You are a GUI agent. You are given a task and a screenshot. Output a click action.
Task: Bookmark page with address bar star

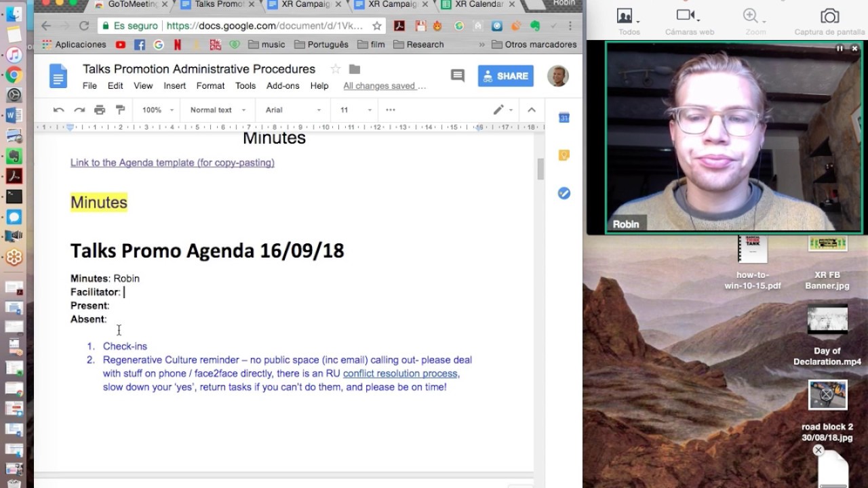[376, 26]
